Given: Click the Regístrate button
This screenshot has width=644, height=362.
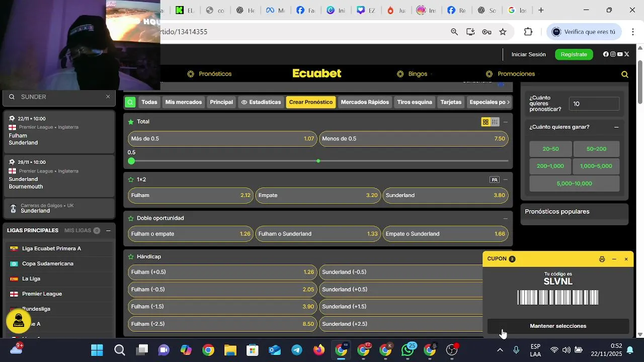Looking at the screenshot, I should coord(574,54).
